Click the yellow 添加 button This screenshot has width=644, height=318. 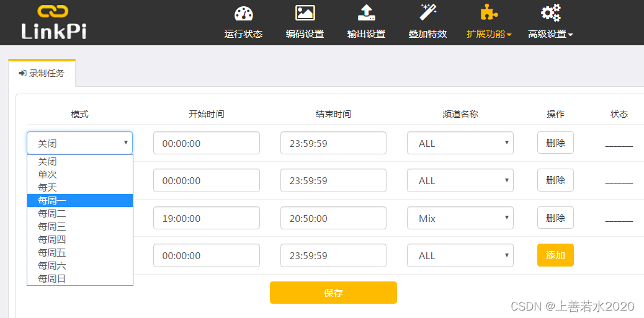pos(555,255)
